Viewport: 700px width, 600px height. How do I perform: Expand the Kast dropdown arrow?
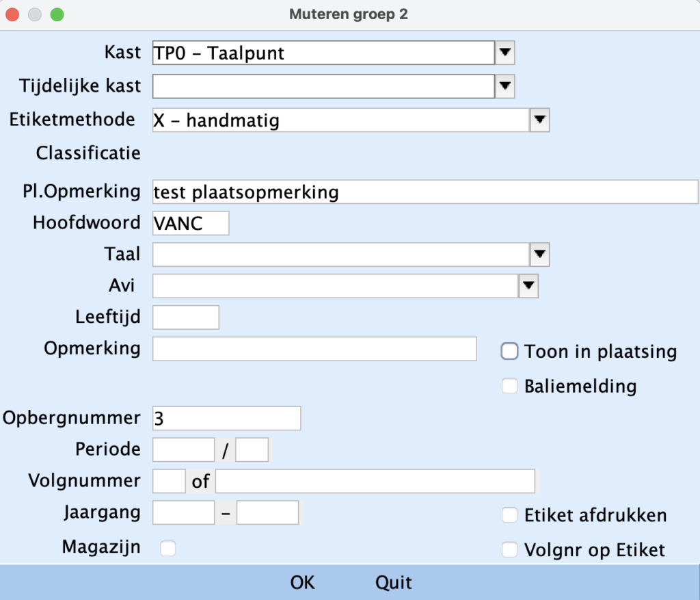click(x=504, y=52)
